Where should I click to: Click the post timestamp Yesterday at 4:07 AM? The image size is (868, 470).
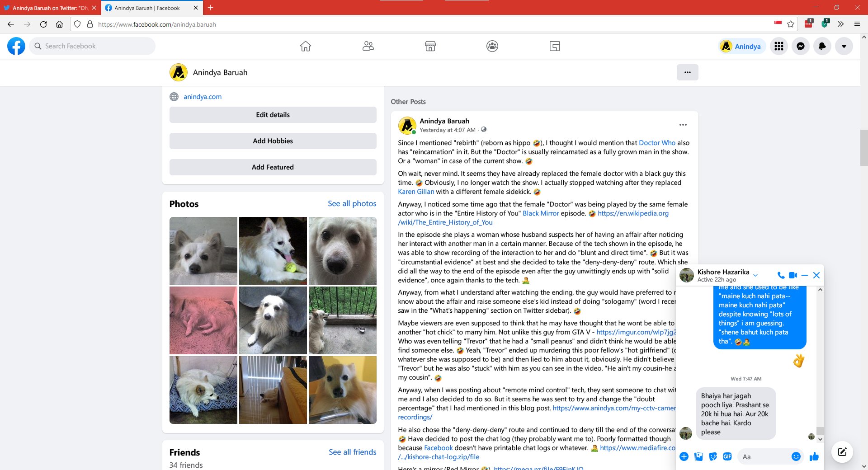click(x=448, y=130)
